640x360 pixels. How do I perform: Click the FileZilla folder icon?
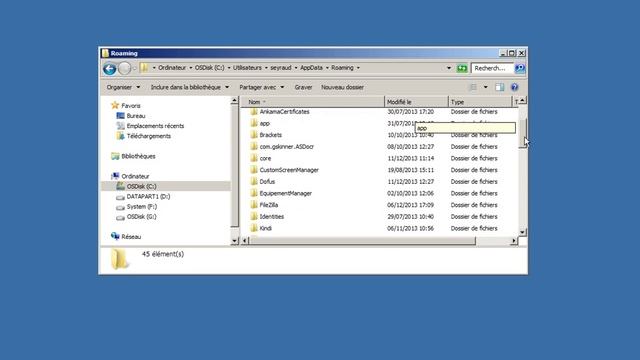click(254, 205)
